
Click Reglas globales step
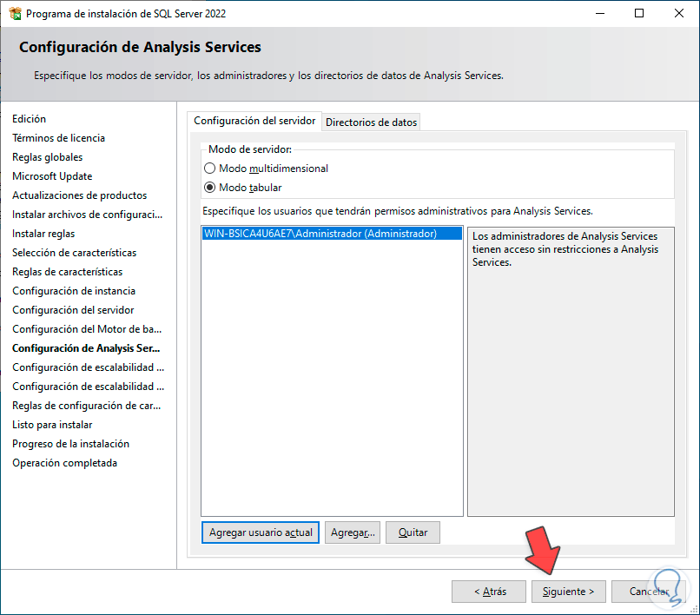point(47,157)
